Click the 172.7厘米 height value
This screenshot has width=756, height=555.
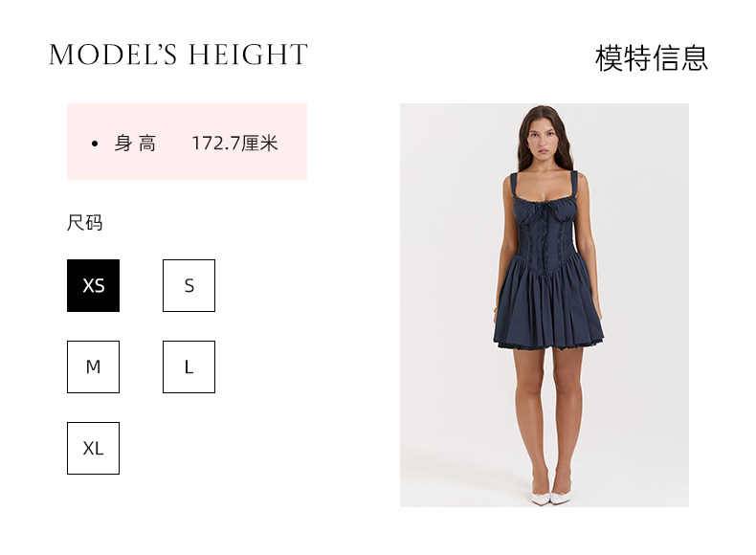pos(234,144)
